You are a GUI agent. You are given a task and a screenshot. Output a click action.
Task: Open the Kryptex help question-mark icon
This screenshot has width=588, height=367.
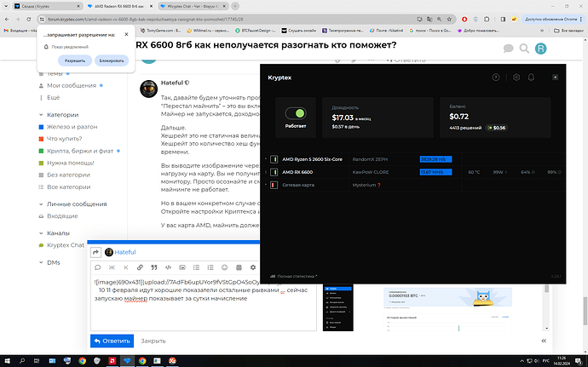496,77
